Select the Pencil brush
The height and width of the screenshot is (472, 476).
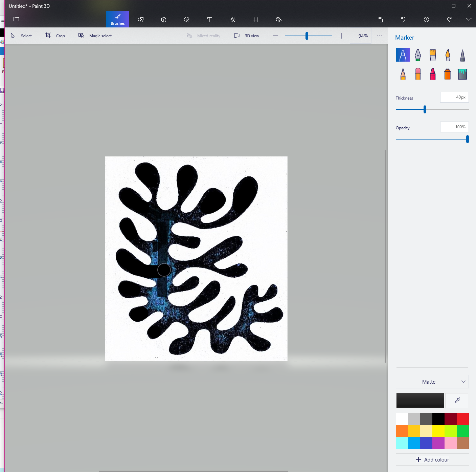403,74
